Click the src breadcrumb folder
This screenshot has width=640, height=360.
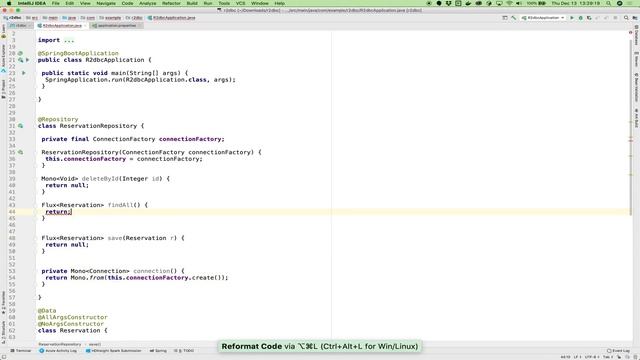tap(32, 18)
